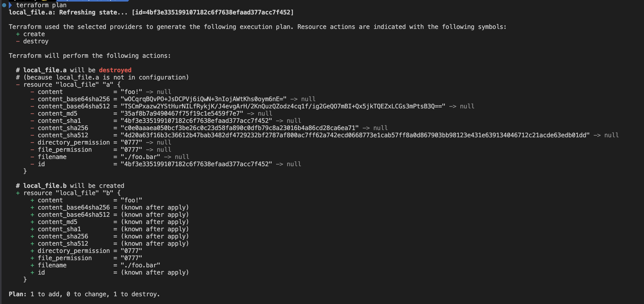Click the 'terraform plan' command text
The image size is (644, 304).
pyautogui.click(x=41, y=5)
